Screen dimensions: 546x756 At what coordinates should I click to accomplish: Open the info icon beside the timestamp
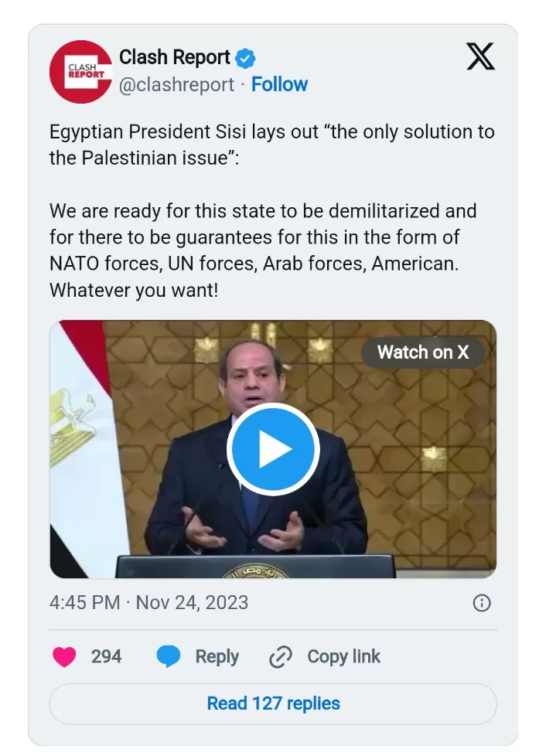[x=481, y=603]
